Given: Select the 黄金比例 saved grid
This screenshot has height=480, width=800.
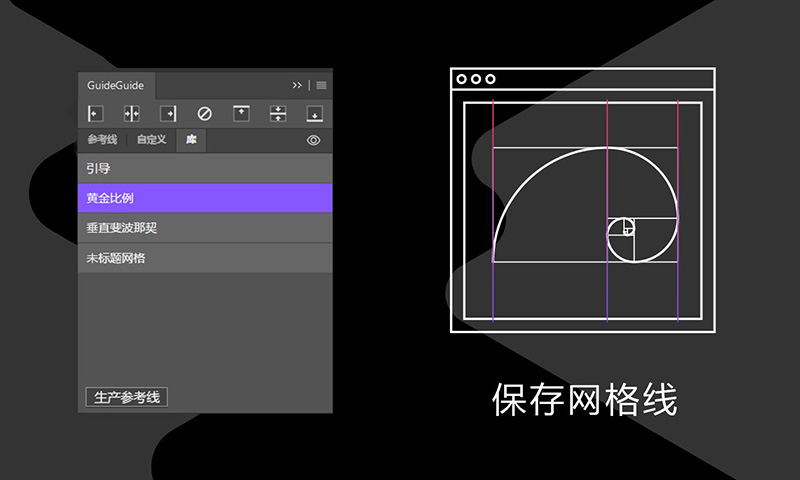Looking at the screenshot, I should [x=205, y=198].
